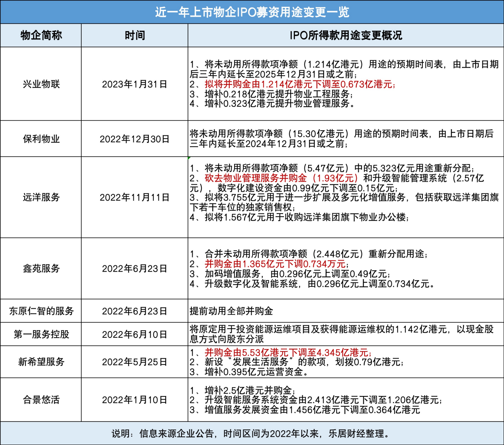Select the 东原仁智的服务 company cell

point(41,311)
